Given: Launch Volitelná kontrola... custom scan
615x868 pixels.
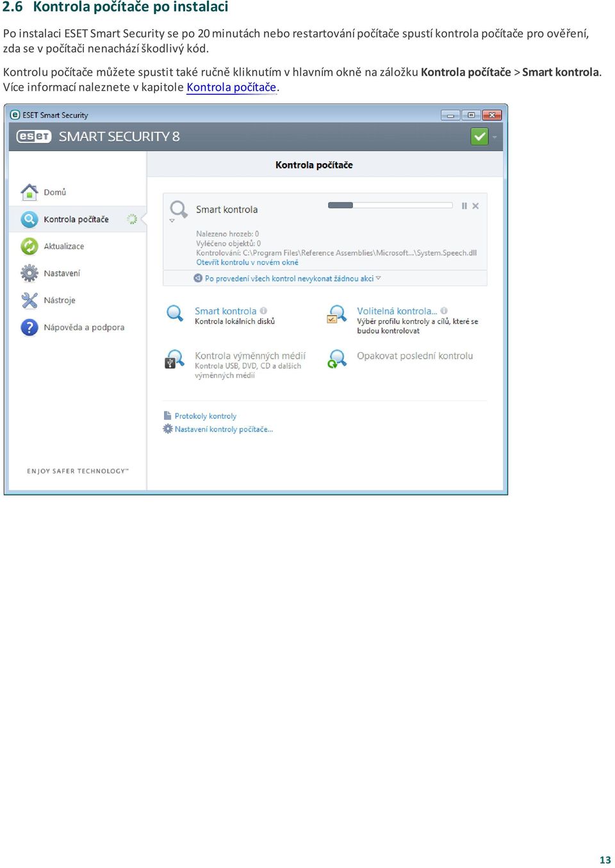Looking at the screenshot, I should point(397,311).
